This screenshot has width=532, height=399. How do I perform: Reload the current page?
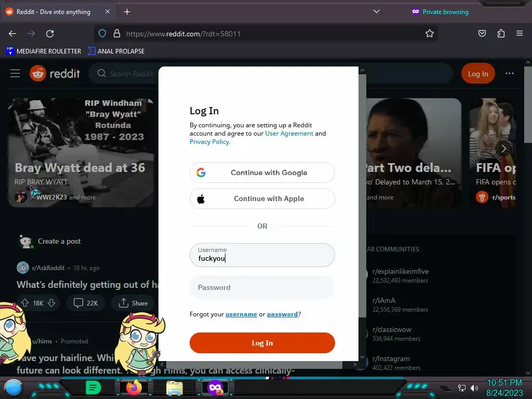click(x=50, y=34)
